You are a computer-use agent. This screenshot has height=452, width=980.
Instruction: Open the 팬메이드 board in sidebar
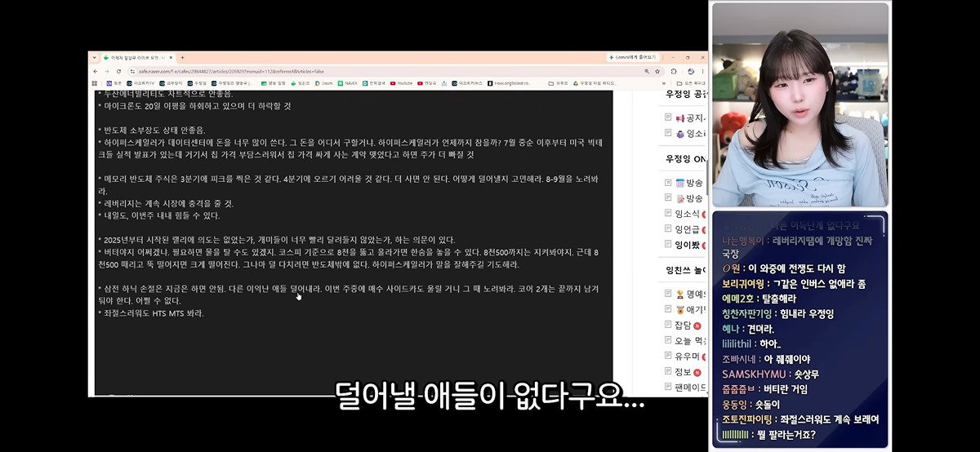[x=687, y=388]
